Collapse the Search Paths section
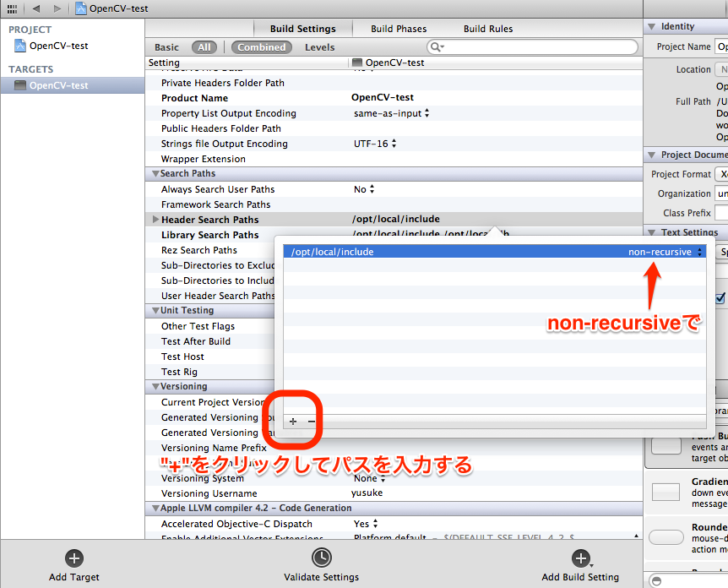 (x=155, y=174)
